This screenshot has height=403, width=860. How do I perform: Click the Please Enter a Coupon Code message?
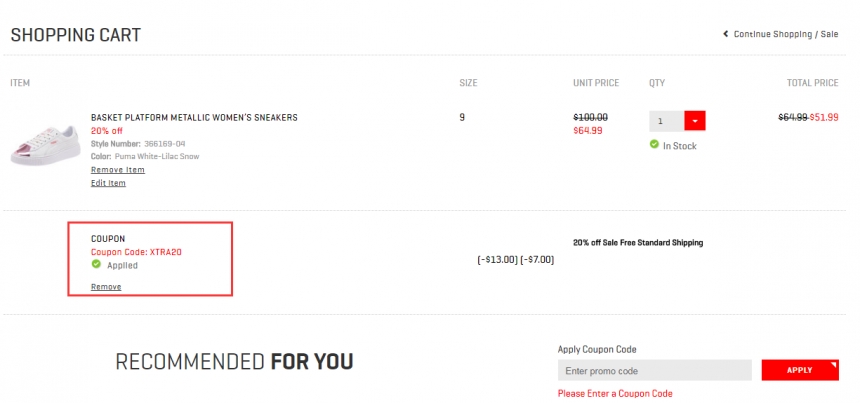615,394
